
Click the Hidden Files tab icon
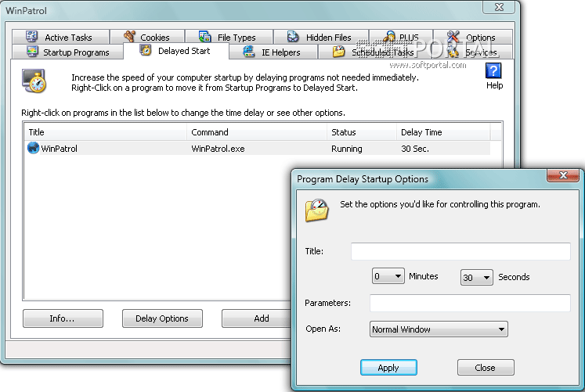pos(293,36)
